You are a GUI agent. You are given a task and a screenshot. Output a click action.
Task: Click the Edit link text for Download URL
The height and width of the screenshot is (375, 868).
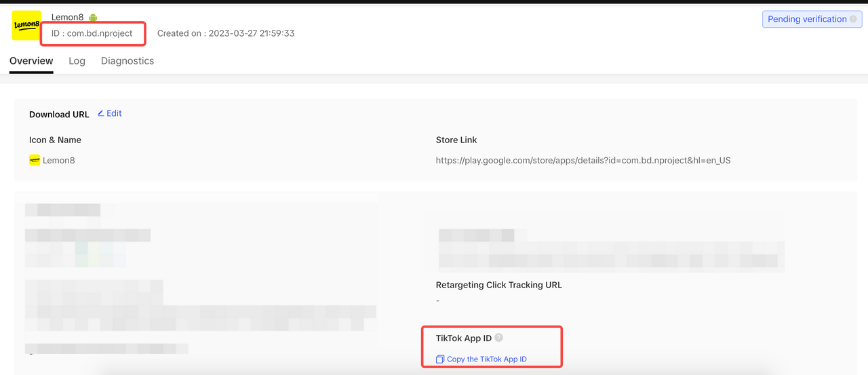pos(114,113)
